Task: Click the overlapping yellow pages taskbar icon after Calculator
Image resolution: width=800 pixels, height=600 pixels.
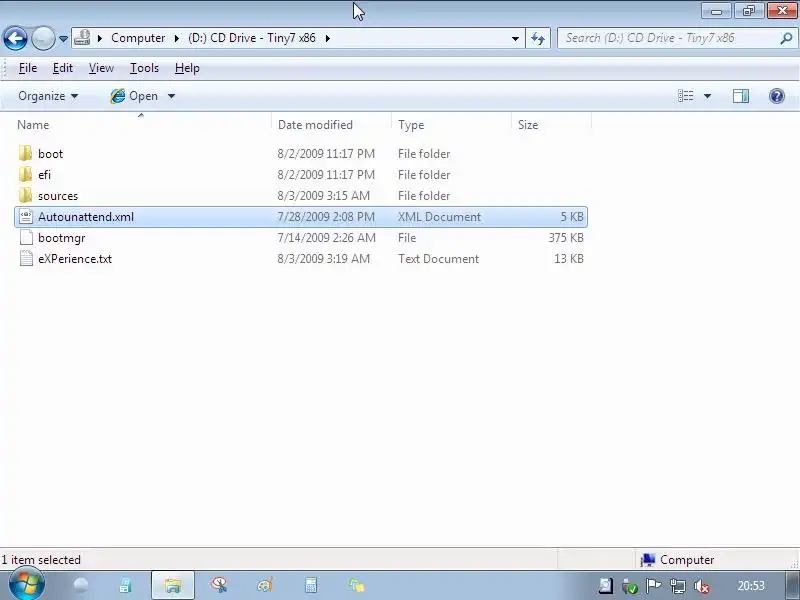Action: [357, 585]
